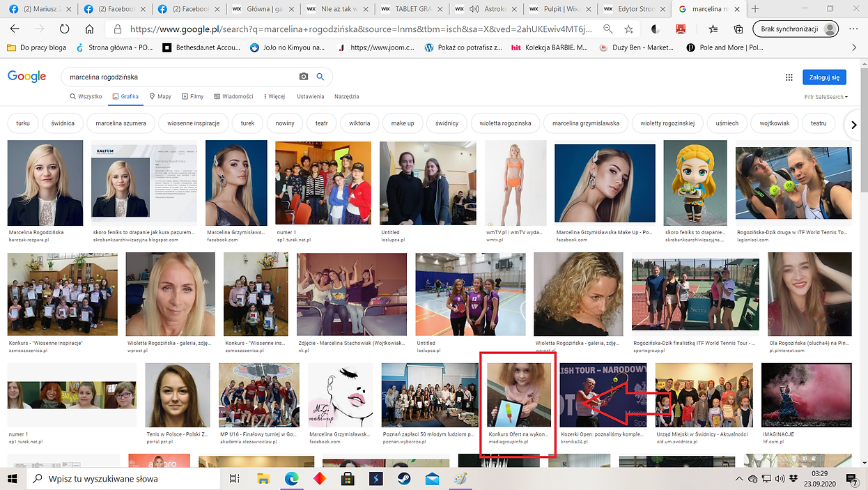Click the Windows taskbar search box

124,479
